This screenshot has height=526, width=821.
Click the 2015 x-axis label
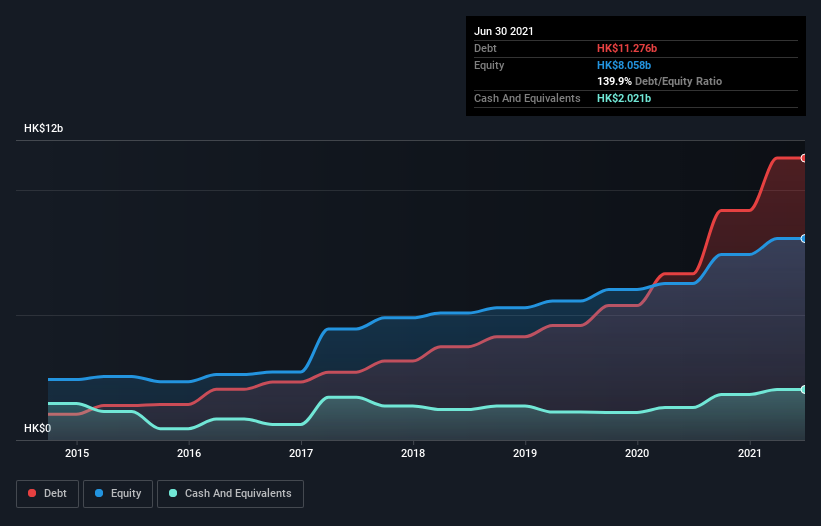point(77,453)
